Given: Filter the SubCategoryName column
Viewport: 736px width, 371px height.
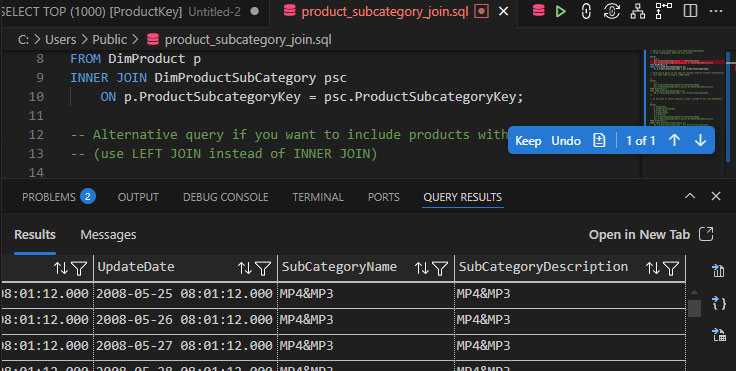Looking at the screenshot, I should pos(439,268).
